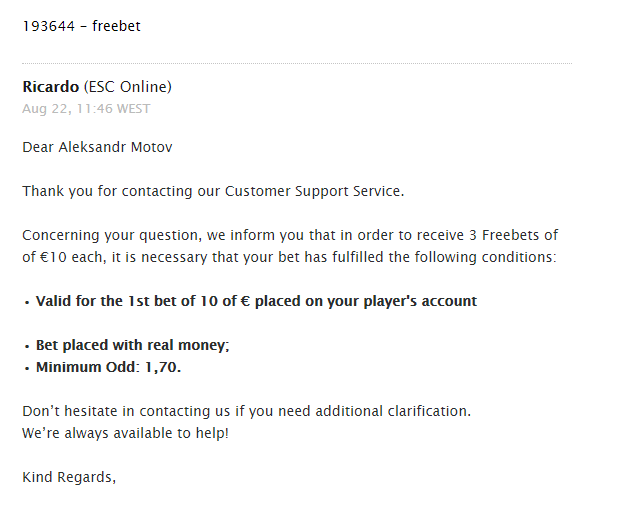
Task: Click 'placed on your player's account' text
Action: click(x=366, y=301)
